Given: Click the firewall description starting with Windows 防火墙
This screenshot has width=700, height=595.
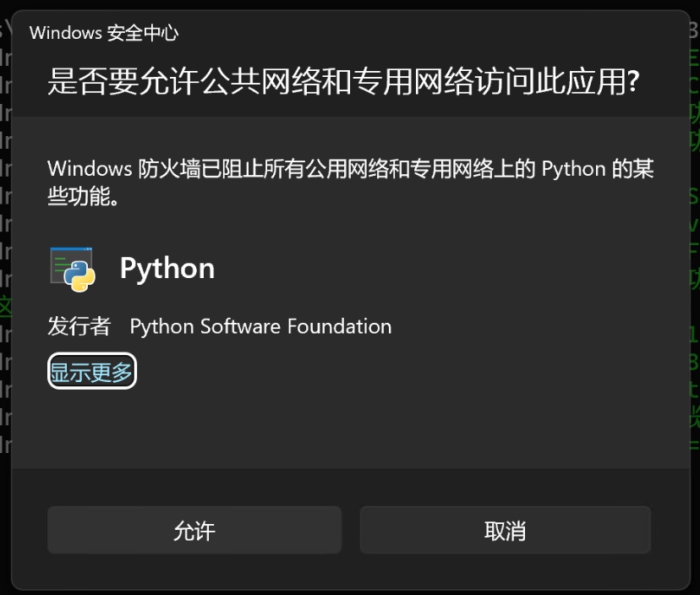Looking at the screenshot, I should (351, 182).
